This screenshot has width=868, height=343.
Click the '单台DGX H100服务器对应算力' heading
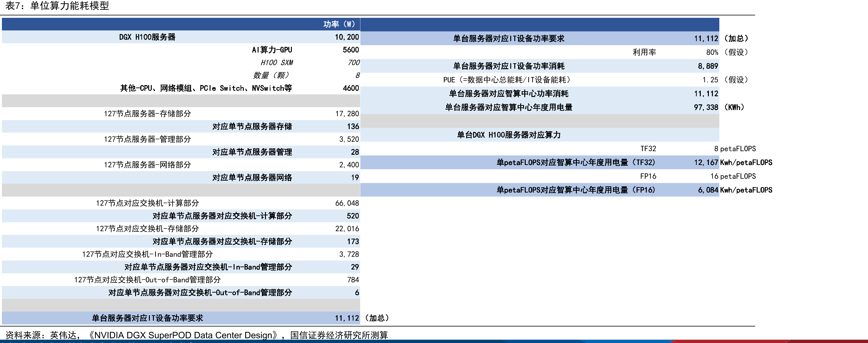(509, 135)
